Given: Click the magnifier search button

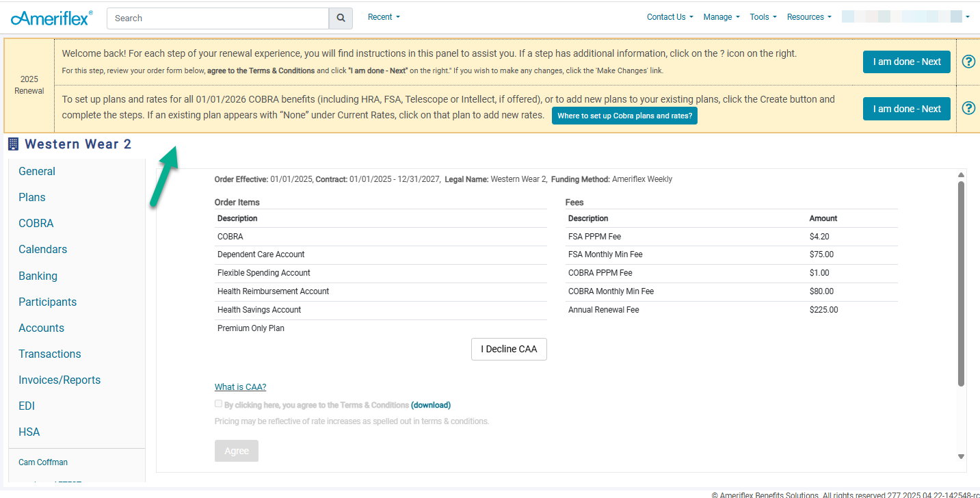Looking at the screenshot, I should 341,18.
